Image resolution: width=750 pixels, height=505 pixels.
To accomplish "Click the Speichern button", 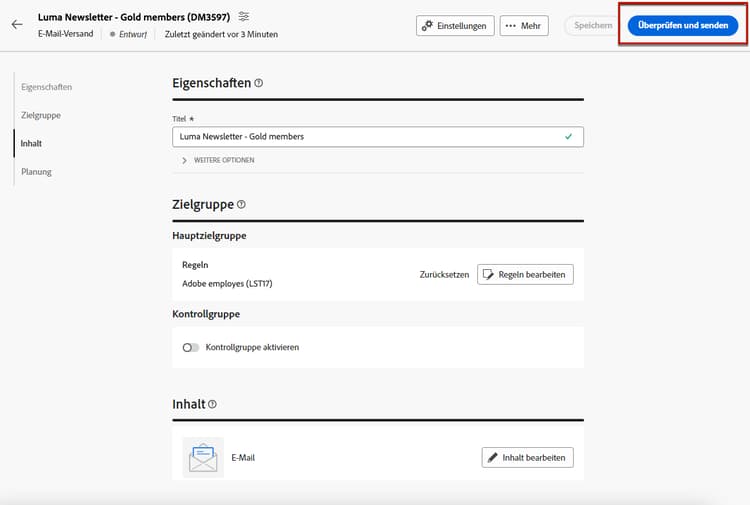I will pyautogui.click(x=593, y=25).
